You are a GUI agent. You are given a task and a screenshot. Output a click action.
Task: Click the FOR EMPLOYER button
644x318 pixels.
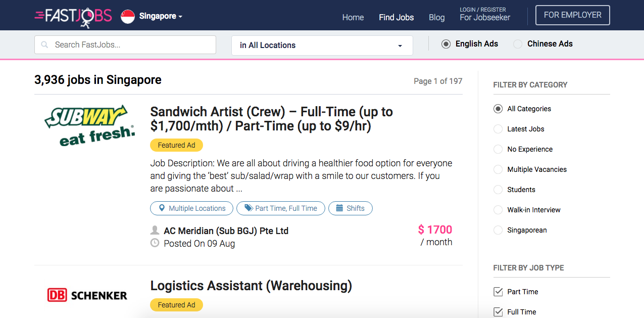(573, 15)
